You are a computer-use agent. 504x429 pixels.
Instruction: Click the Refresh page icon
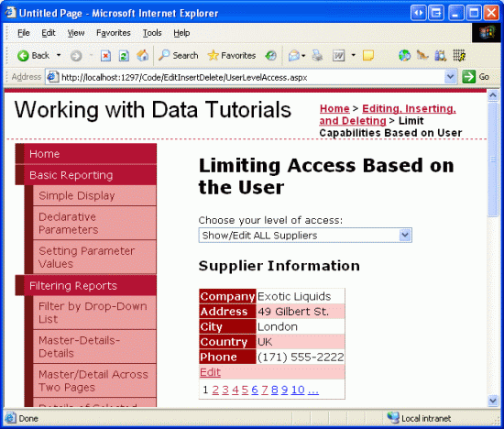(124, 56)
